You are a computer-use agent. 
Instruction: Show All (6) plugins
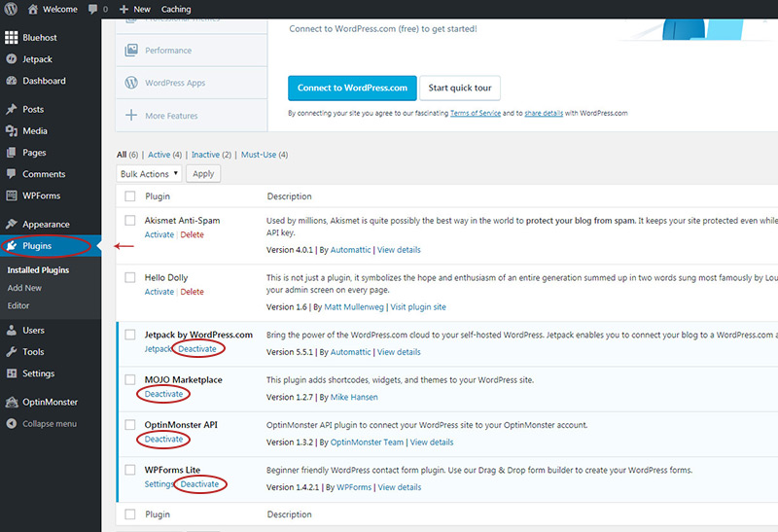click(x=127, y=155)
